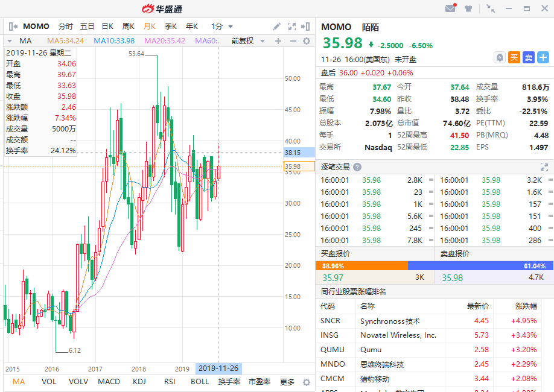Click the skin theme shirt icon

point(468,8)
